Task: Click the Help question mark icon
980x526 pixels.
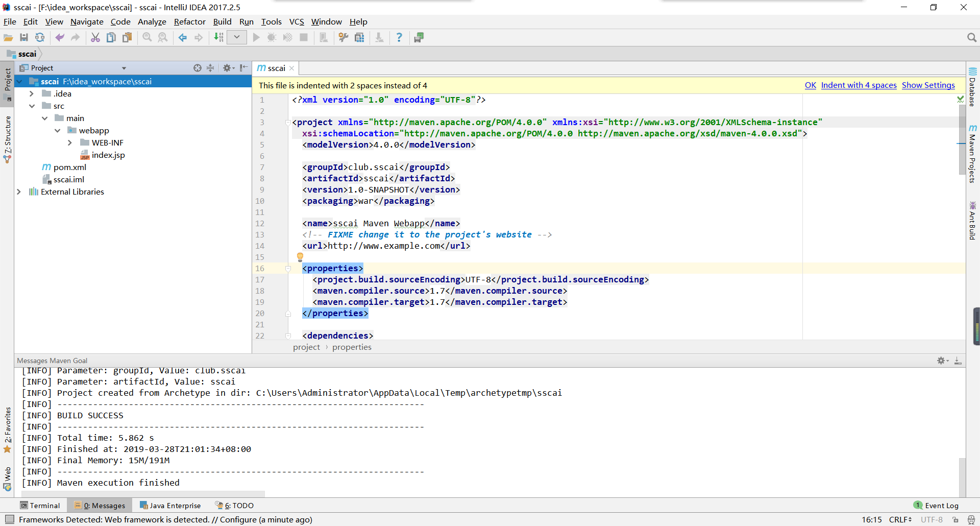Action: point(399,37)
